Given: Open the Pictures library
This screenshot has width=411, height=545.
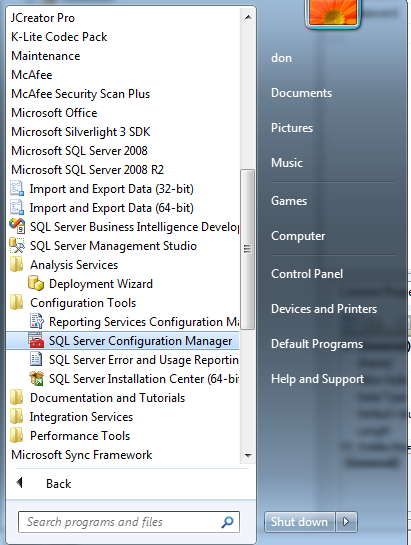Looking at the screenshot, I should (x=292, y=128).
